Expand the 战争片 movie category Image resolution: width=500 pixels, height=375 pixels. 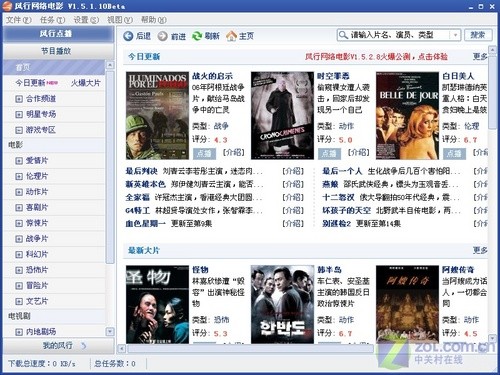[19, 239]
